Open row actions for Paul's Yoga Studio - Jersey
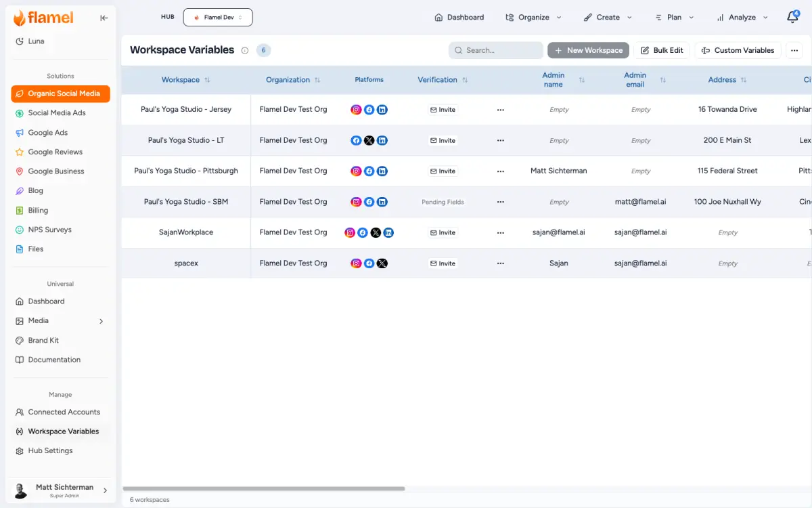This screenshot has height=508, width=812. click(x=501, y=110)
